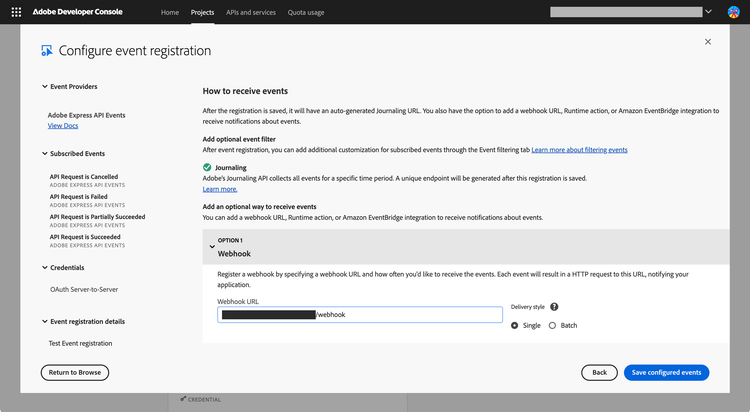The image size is (750, 412).
Task: Open the app switcher grid icon
Action: (x=16, y=12)
